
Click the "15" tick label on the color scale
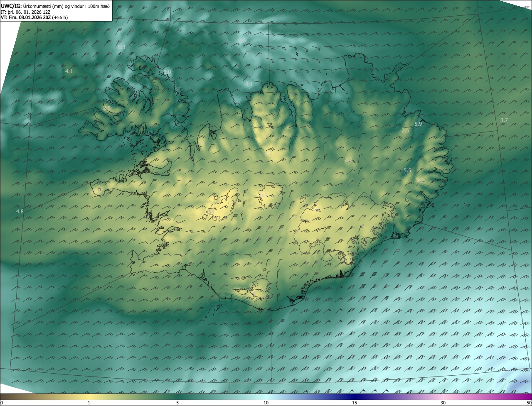click(355, 403)
